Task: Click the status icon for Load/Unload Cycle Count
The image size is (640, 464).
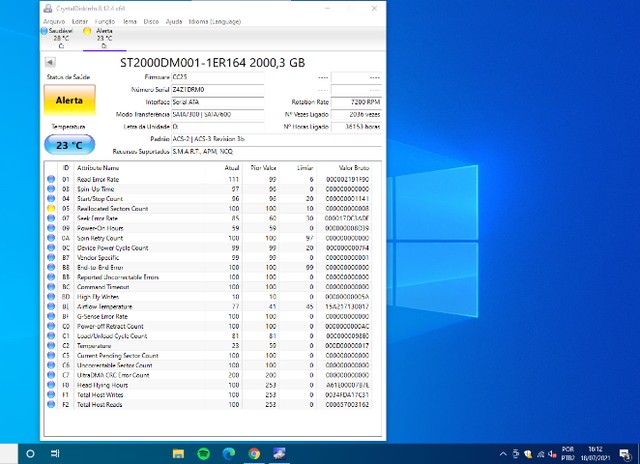Action: (x=51, y=335)
